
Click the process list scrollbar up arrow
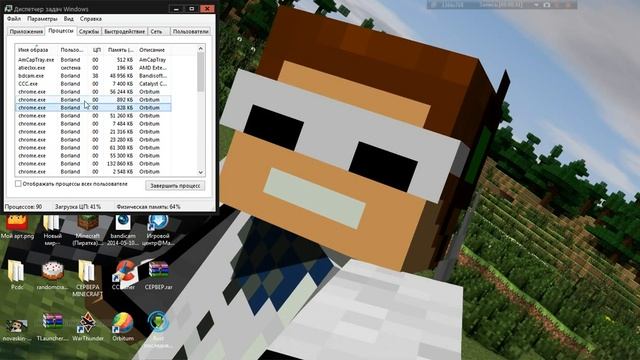click(200, 49)
